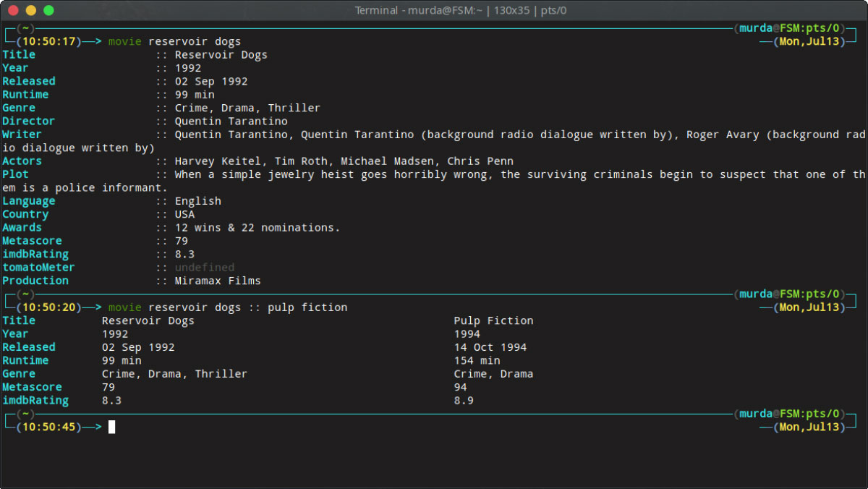
Task: Select the Metascore value 79
Action: point(182,240)
